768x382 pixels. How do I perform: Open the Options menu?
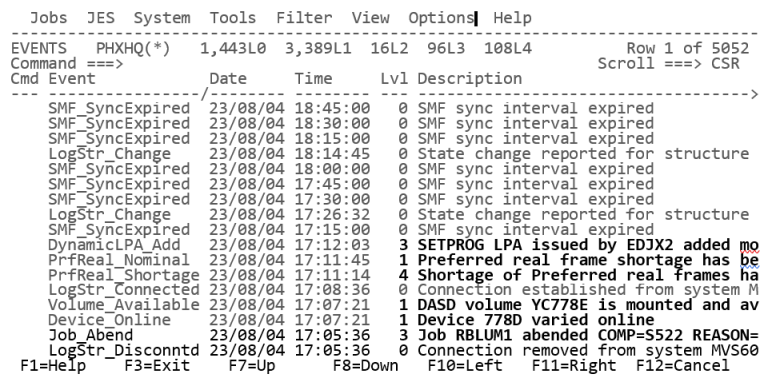click(x=441, y=18)
